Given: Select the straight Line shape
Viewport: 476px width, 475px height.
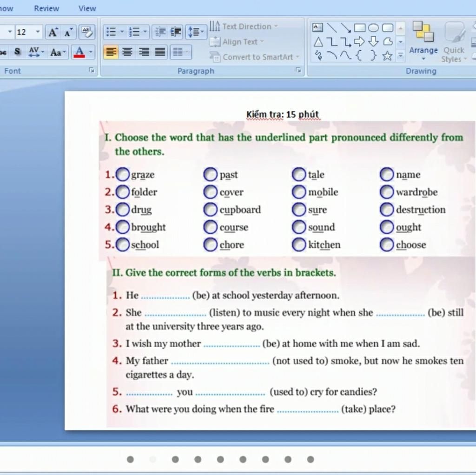Looking at the screenshot, I should (332, 27).
